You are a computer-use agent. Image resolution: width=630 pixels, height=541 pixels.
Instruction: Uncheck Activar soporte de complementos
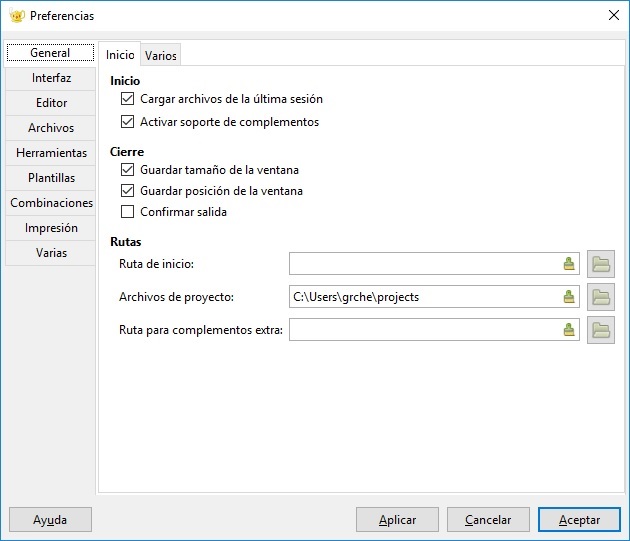pos(127,122)
